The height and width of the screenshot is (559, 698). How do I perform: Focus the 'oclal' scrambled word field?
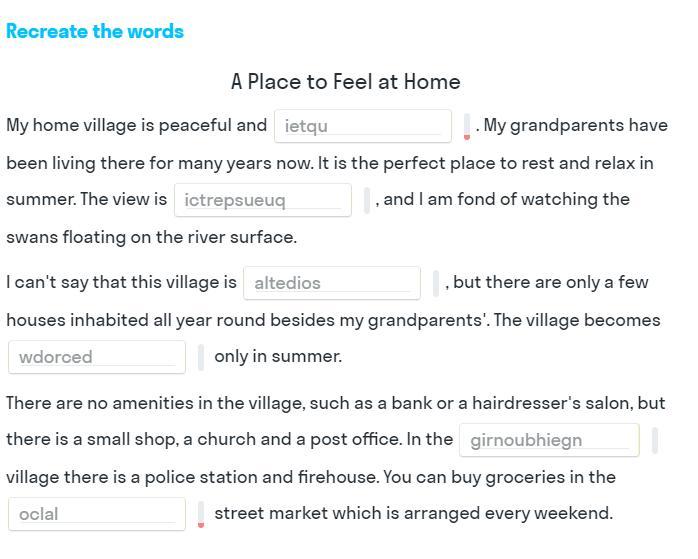click(x=96, y=514)
